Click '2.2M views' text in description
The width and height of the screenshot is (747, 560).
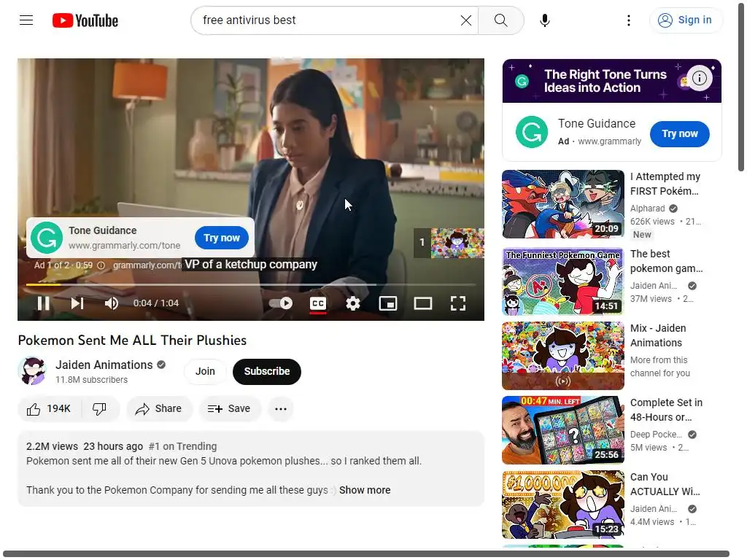pos(52,446)
